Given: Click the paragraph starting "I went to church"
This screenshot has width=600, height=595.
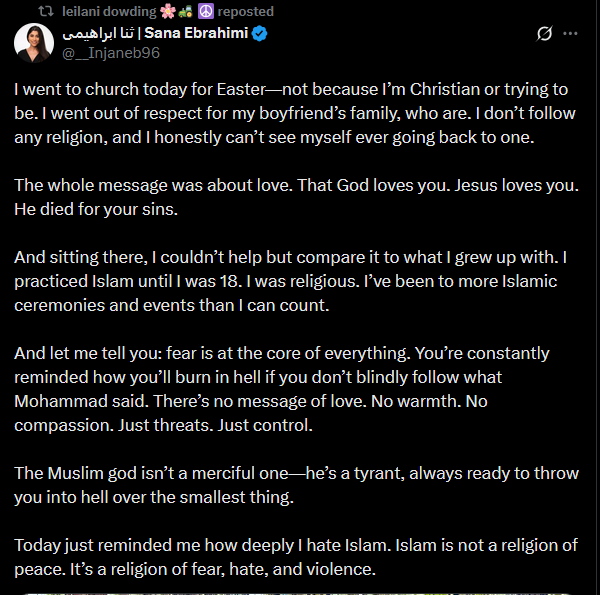Looking at the screenshot, I should pyautogui.click(x=295, y=113).
